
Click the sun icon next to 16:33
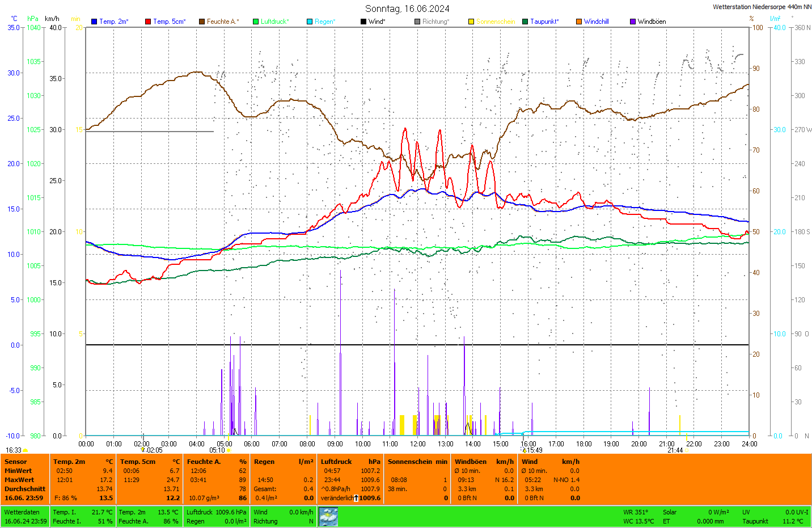click(25, 450)
